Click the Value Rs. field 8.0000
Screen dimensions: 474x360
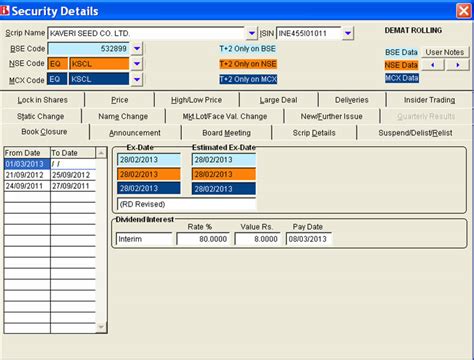(x=257, y=239)
